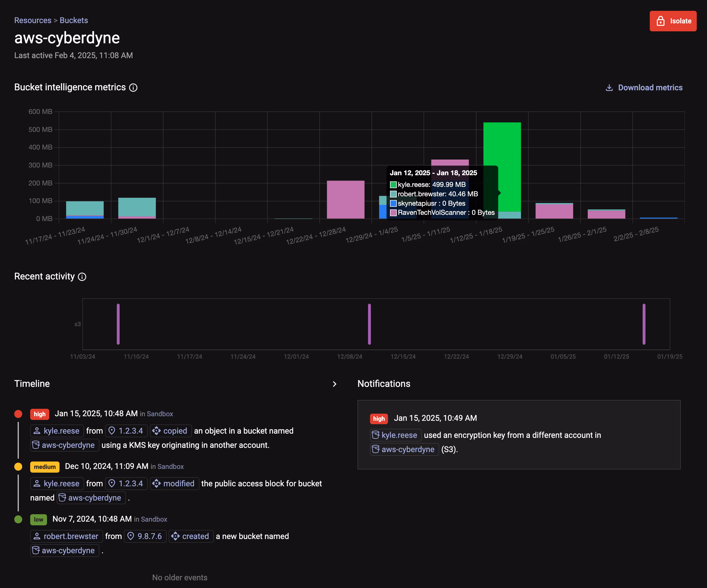Click green kyle.reese swatch in chart tooltip
This screenshot has height=588, width=707.
click(x=393, y=185)
